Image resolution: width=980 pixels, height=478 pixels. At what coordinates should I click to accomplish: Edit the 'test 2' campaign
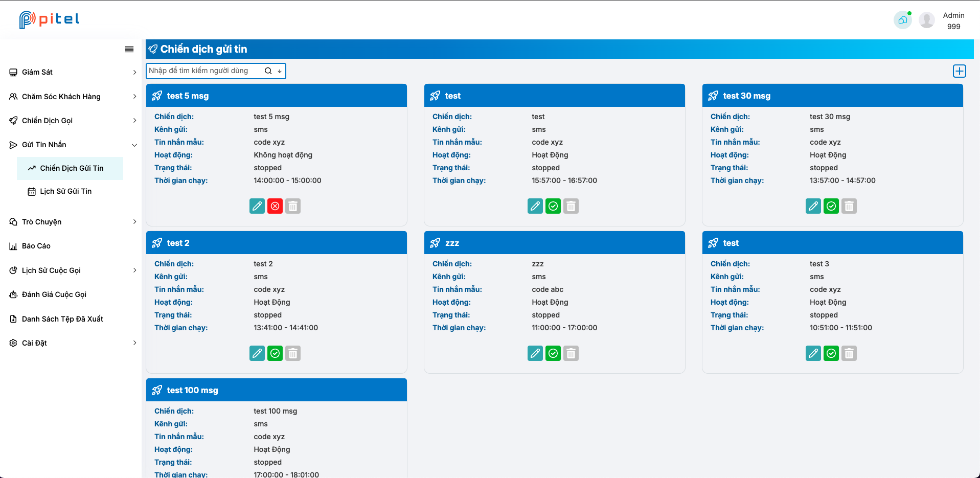[257, 353]
